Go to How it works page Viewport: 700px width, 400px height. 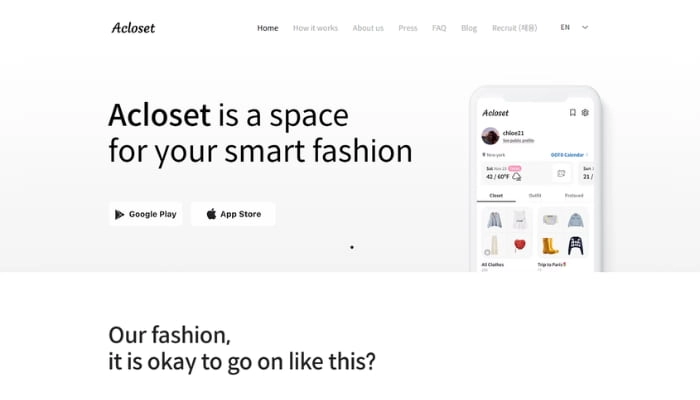[x=315, y=28]
